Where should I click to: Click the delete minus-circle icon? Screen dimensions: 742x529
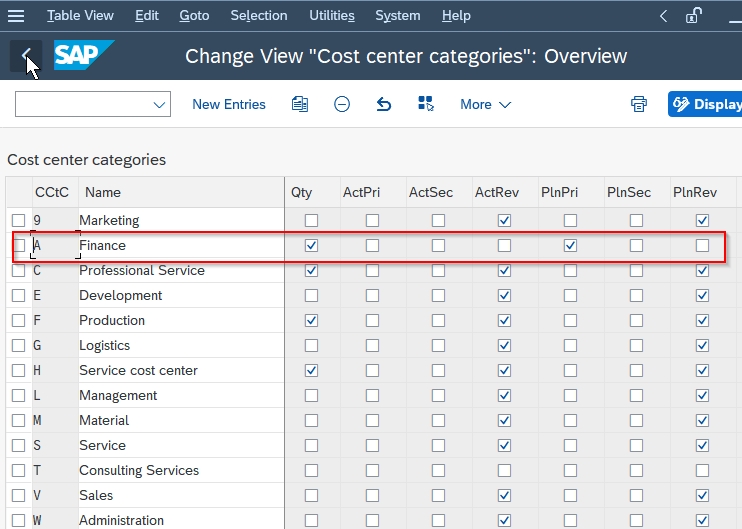coord(342,104)
